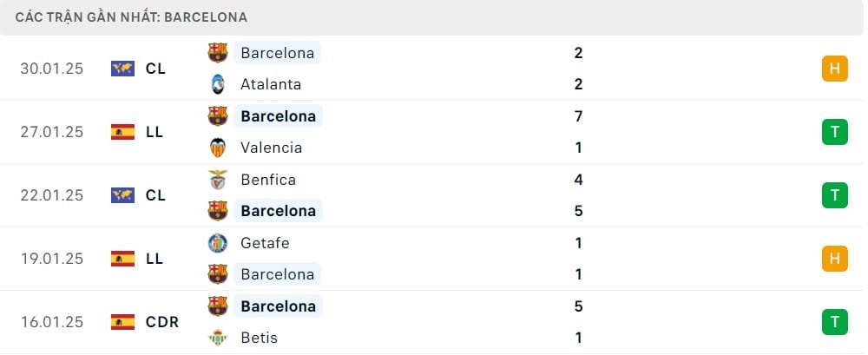
Task: Open the Atalanta team link
Action: point(271,84)
